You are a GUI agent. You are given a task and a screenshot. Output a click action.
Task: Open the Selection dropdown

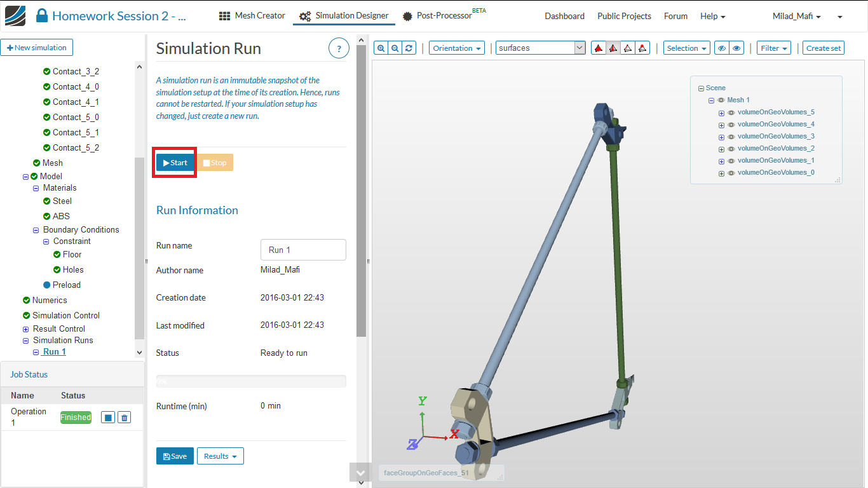687,48
